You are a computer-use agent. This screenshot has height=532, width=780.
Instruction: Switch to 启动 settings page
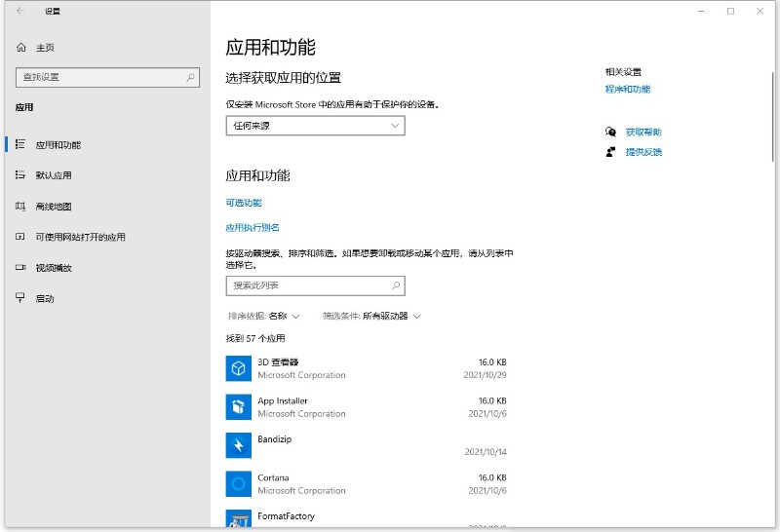45,299
